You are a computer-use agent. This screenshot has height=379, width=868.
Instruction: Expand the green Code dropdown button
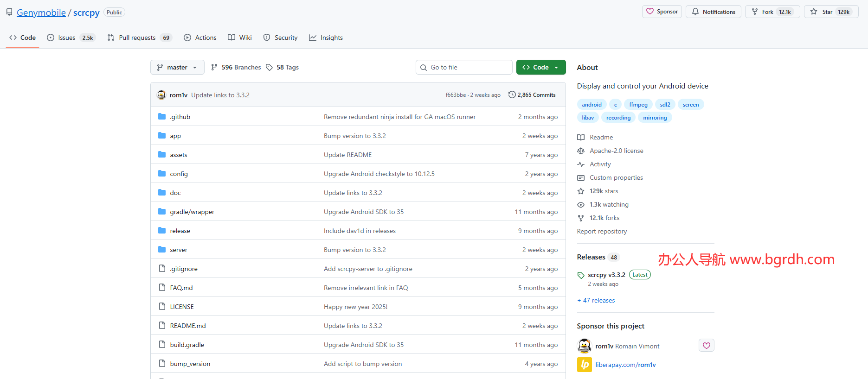[x=540, y=68]
